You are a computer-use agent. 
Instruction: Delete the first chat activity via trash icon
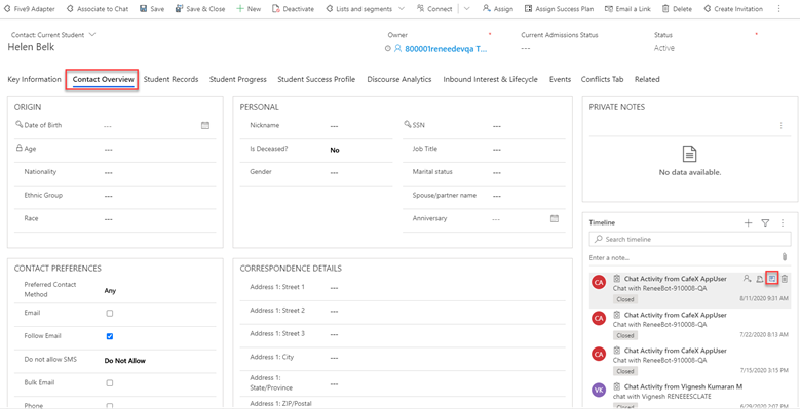point(785,279)
